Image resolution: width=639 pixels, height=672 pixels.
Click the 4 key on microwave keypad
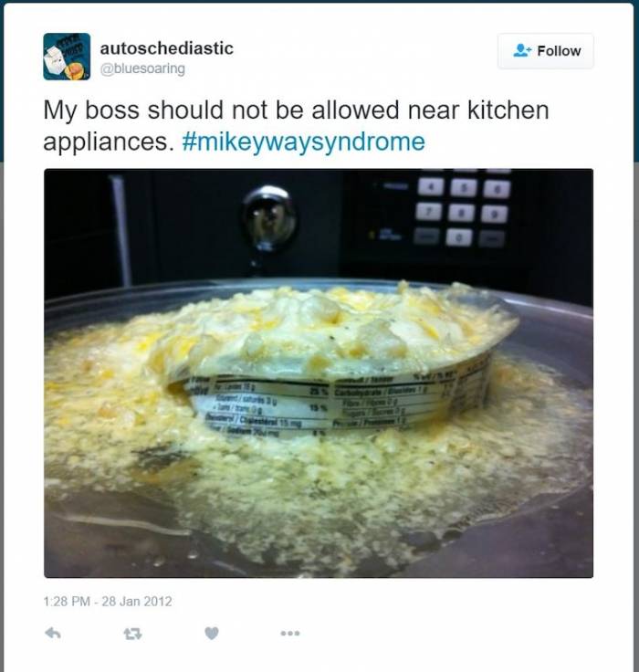click(x=431, y=187)
